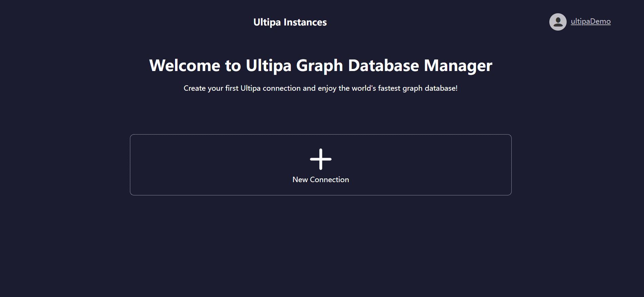This screenshot has width=644, height=297.
Task: Click the user avatar icon
Action: click(x=558, y=22)
